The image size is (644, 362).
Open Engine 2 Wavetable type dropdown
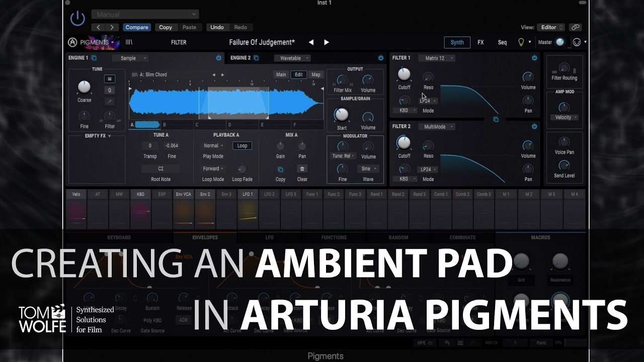(x=292, y=58)
